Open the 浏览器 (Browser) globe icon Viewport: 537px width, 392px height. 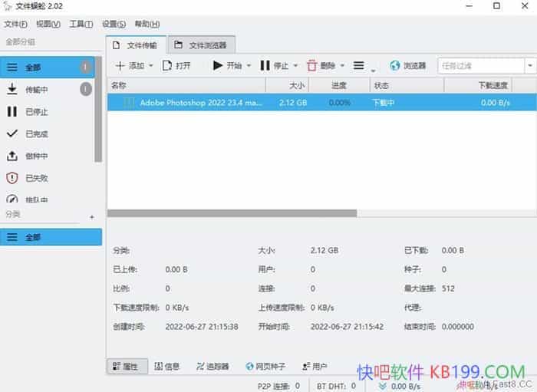(395, 66)
